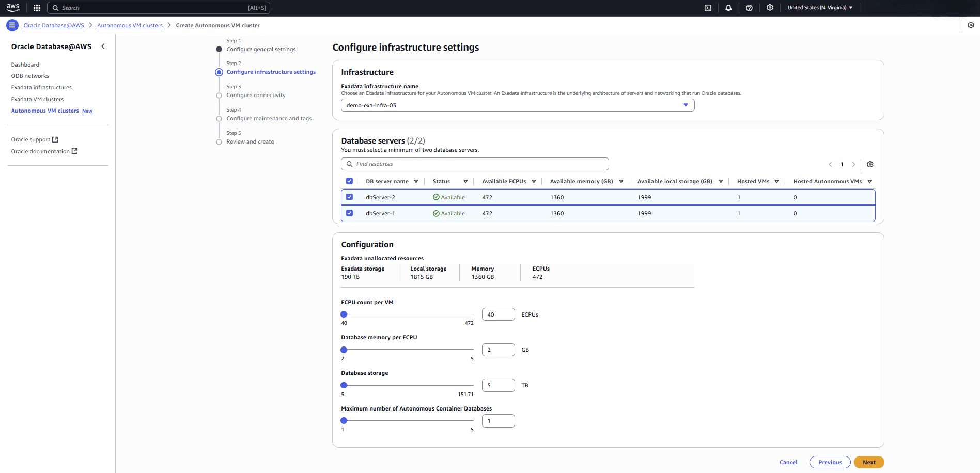Go to Dashboard in the sidebar
This screenshot has height=473, width=980.
[25, 64]
